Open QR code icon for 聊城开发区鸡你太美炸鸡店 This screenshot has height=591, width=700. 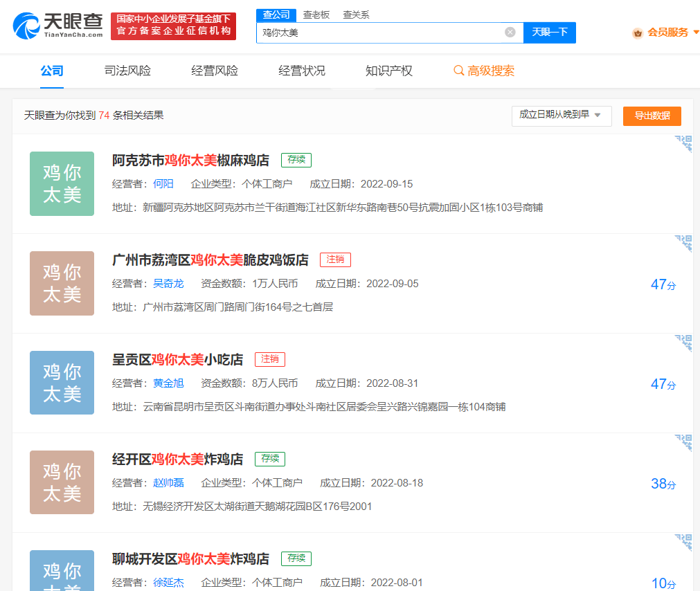point(683,543)
